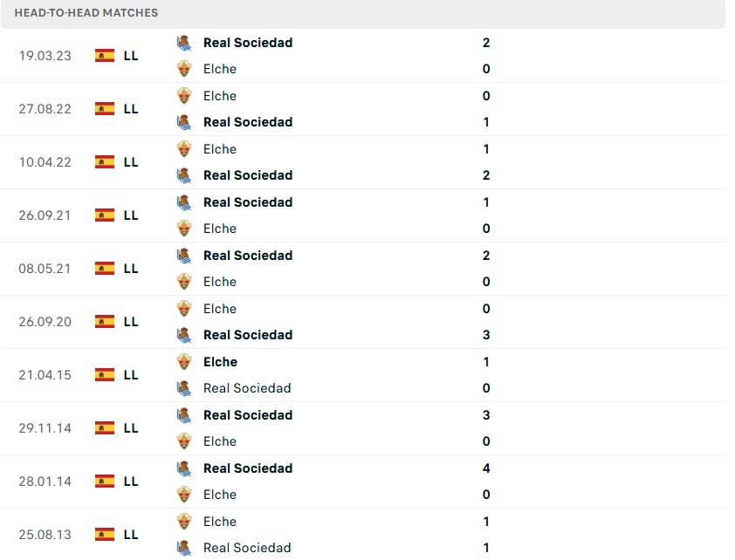
Task: Click Elche crest in 10.04.22 match
Action: click(x=184, y=149)
